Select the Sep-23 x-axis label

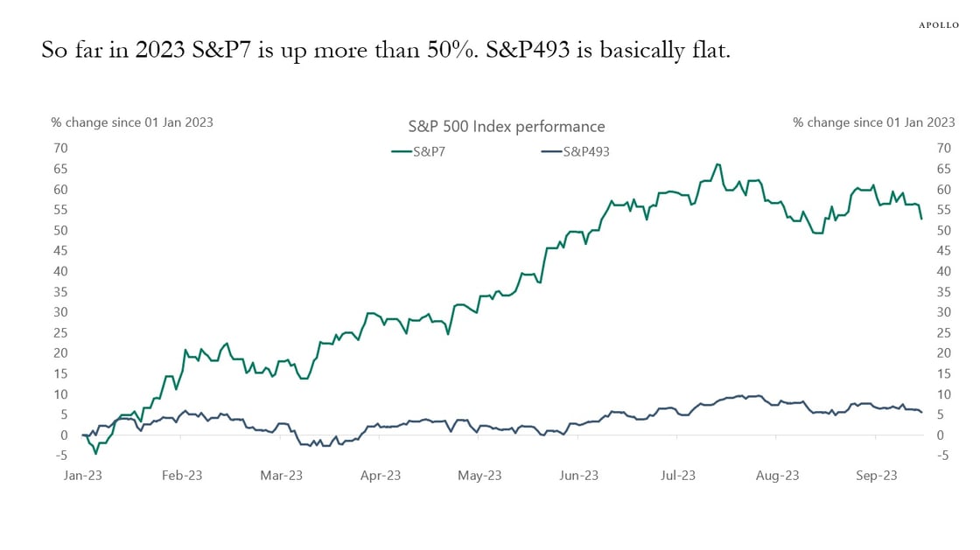point(876,476)
